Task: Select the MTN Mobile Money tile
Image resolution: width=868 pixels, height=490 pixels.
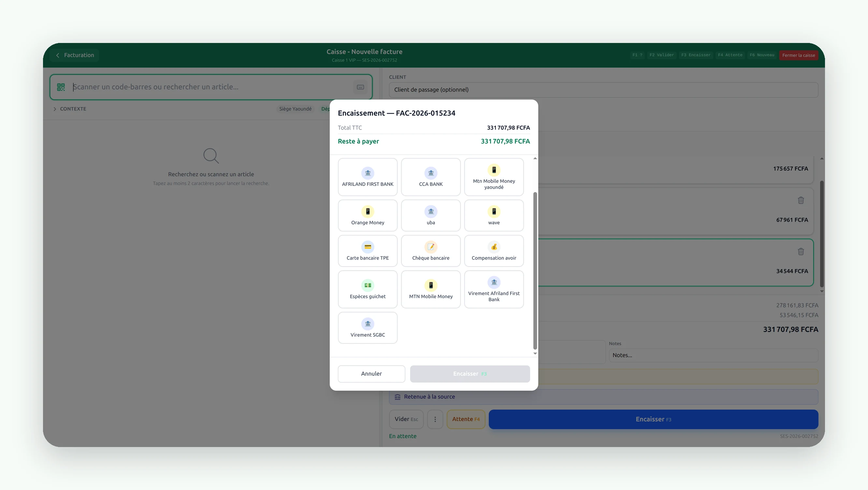Action: pos(431,289)
